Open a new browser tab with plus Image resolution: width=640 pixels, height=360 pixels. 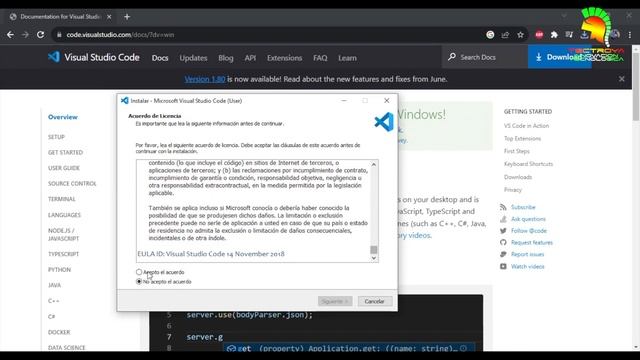(127, 17)
